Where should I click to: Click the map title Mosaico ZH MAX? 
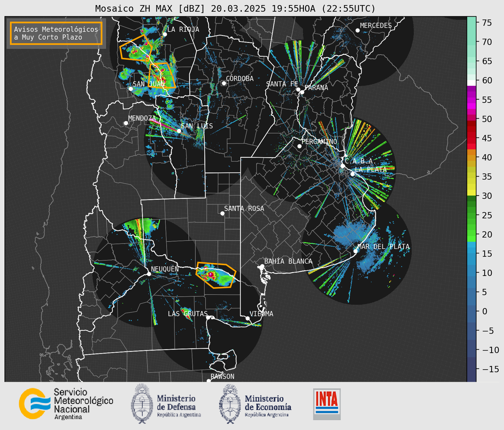(235, 8)
